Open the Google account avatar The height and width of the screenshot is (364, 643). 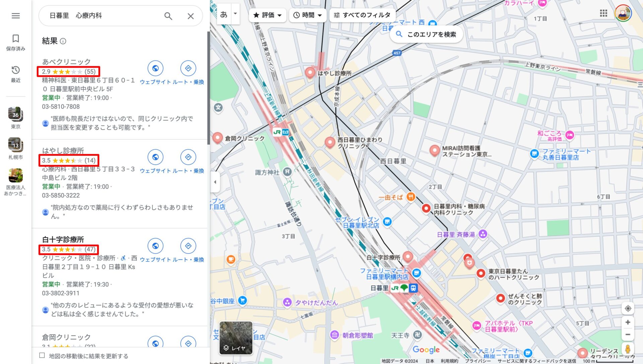pyautogui.click(x=623, y=13)
